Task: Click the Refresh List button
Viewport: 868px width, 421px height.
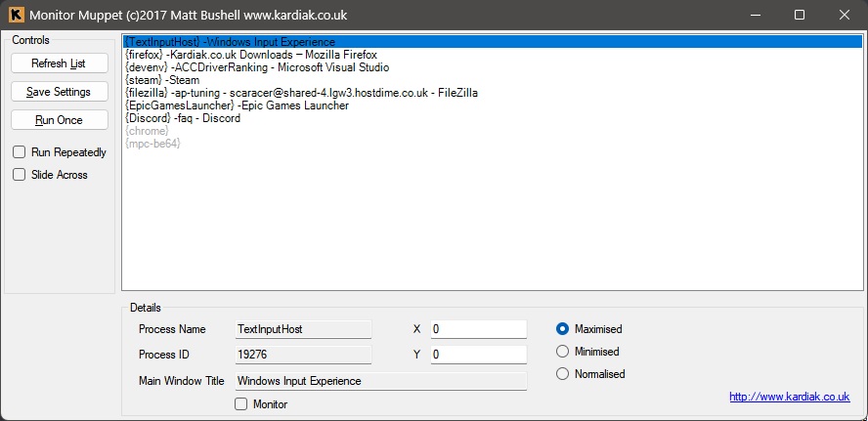Action: [x=60, y=63]
